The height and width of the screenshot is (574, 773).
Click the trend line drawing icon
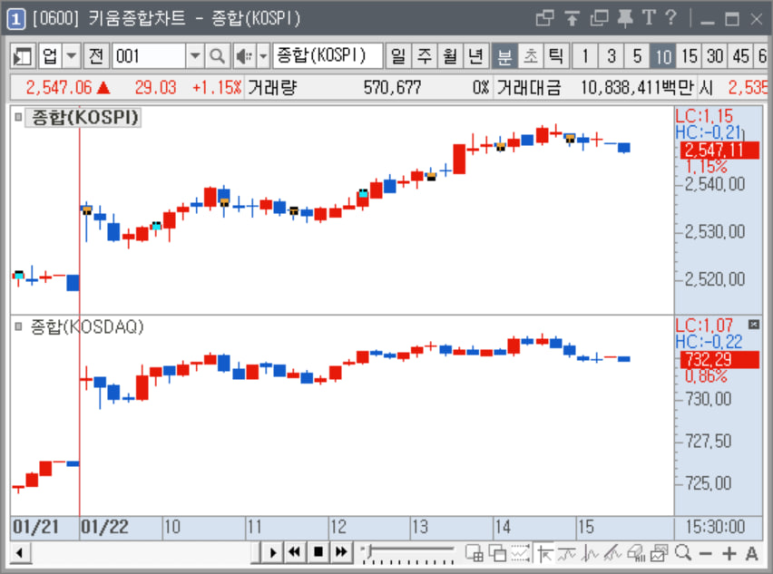coord(567,553)
